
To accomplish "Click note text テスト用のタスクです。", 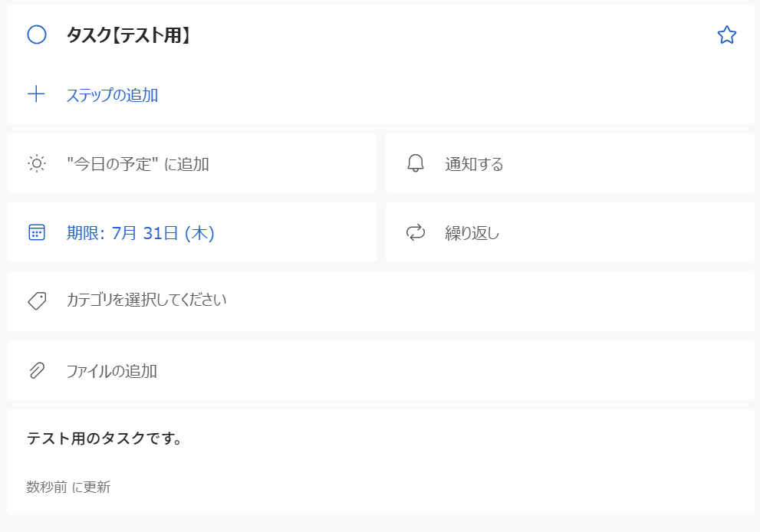I will (104, 438).
